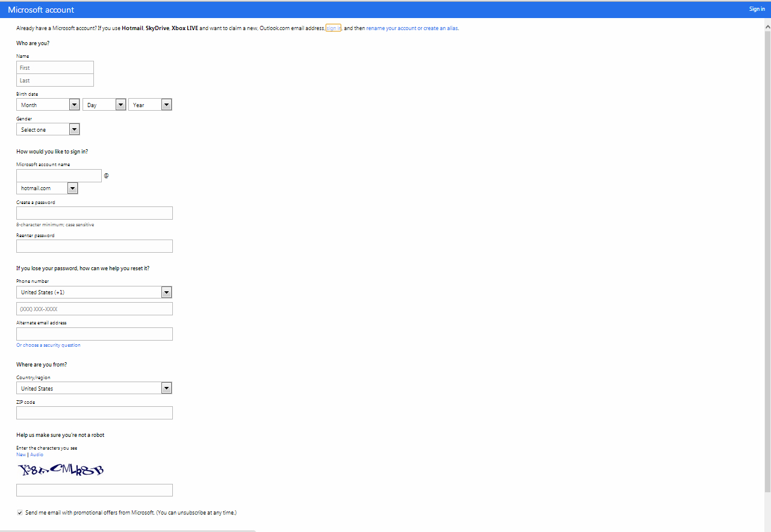Viewport: 771px width, 532px height.
Task: Click the Microsoft account header title
Action: coord(41,10)
